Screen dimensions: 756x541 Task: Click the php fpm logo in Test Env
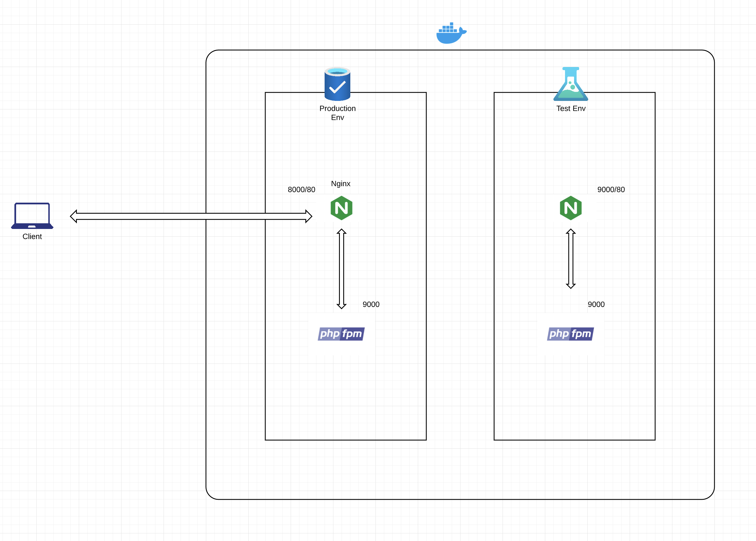coord(570,334)
